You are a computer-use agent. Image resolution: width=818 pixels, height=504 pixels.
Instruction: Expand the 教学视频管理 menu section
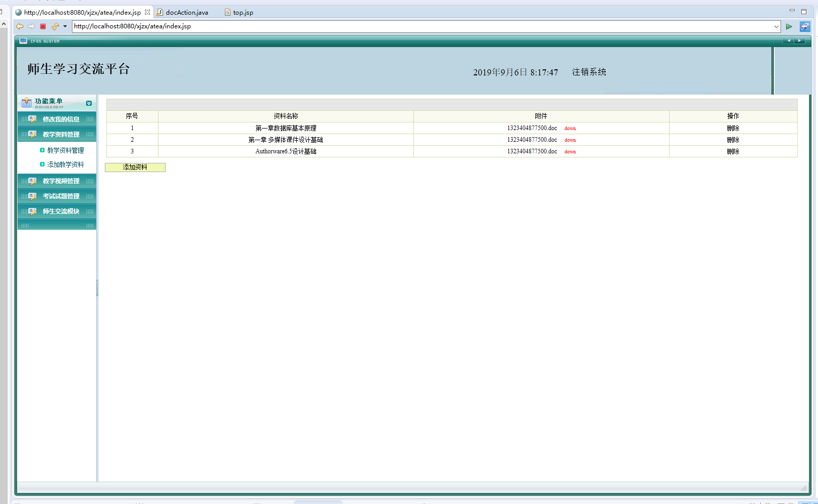pos(61,181)
